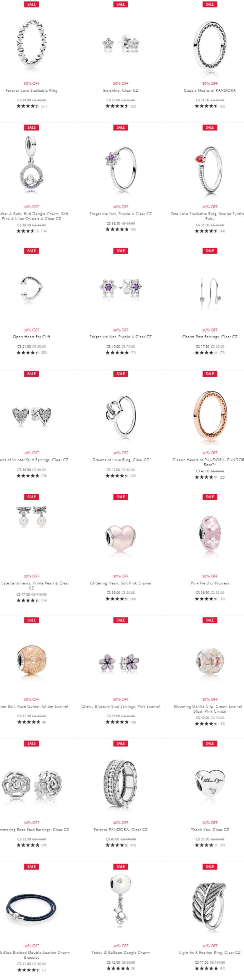Image resolution: width=244 pixels, height=980 pixels.
Task: Select the Dreams of Love Ring image
Action: [121, 416]
